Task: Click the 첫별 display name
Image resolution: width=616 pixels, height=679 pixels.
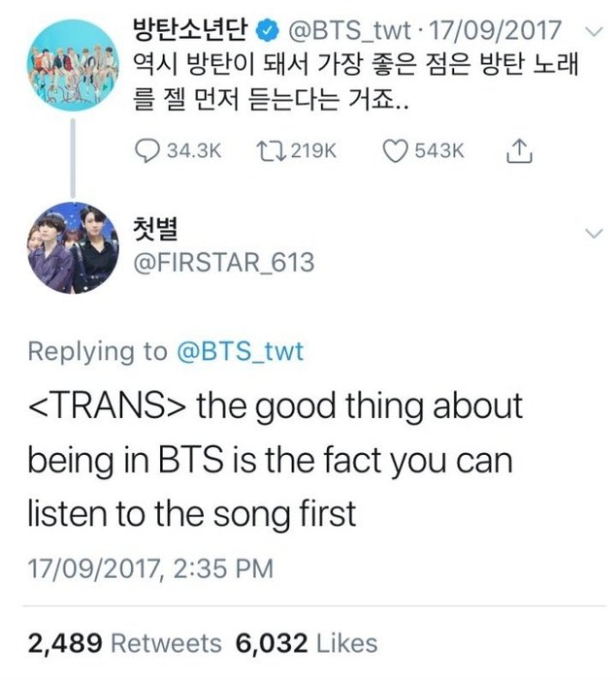Action: 155,228
